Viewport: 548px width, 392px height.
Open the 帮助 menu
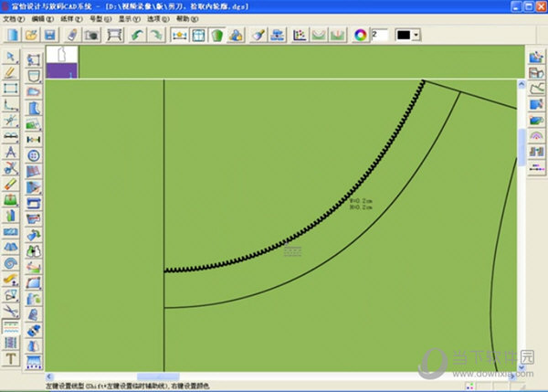[x=185, y=18]
